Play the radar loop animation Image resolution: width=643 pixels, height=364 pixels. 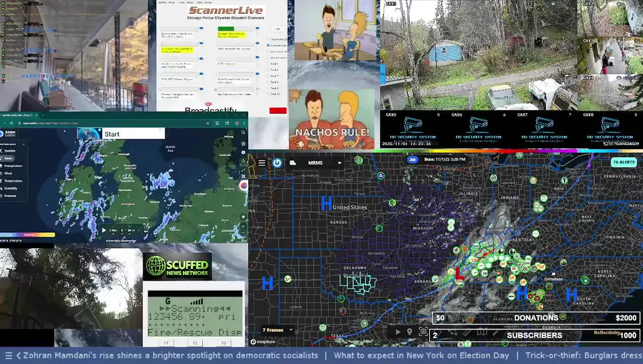coord(398,332)
